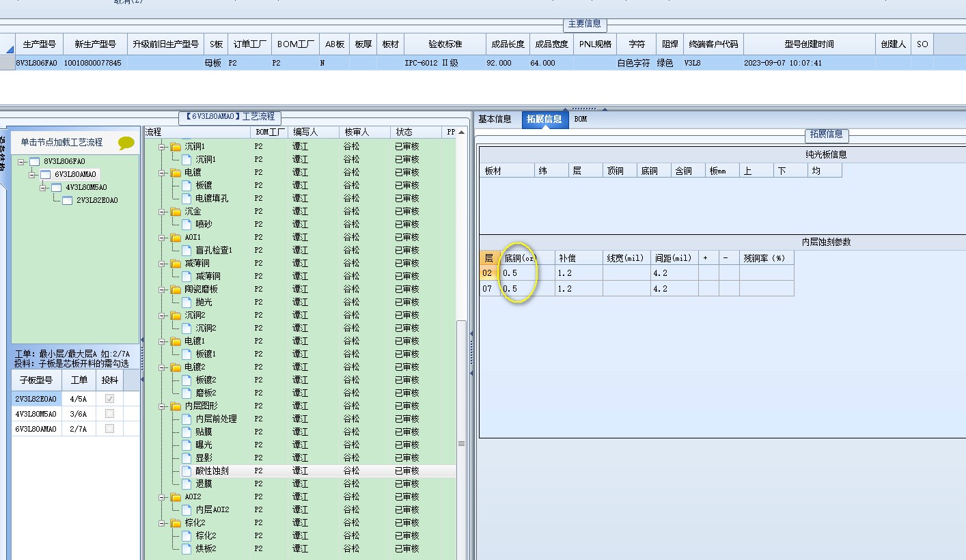Click the 盲孔检查1 document icon
The image size is (966, 560).
tap(187, 250)
